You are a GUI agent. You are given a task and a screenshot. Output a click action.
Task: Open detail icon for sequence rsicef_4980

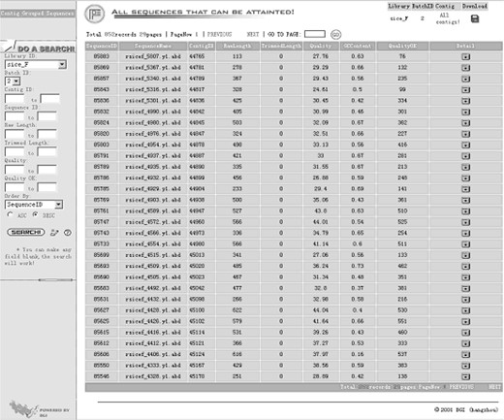click(465, 123)
